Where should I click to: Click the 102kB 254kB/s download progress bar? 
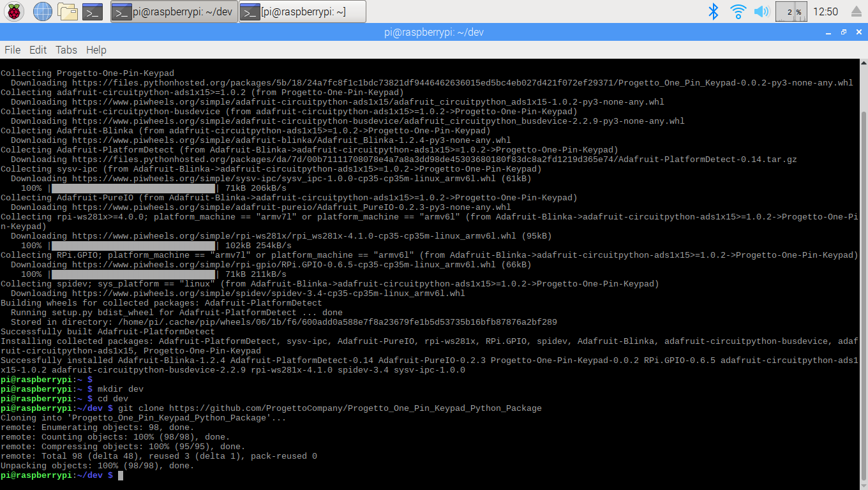(133, 246)
